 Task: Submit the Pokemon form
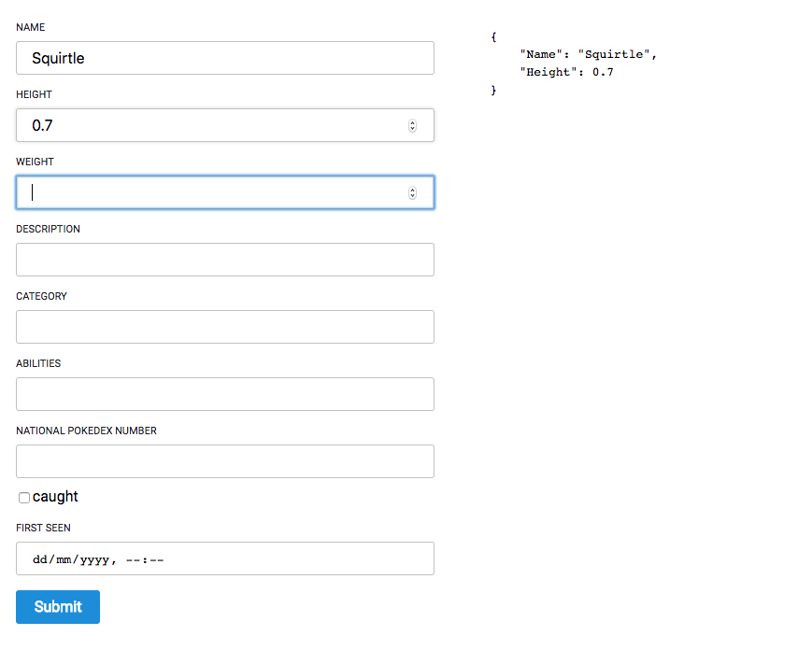(x=58, y=607)
